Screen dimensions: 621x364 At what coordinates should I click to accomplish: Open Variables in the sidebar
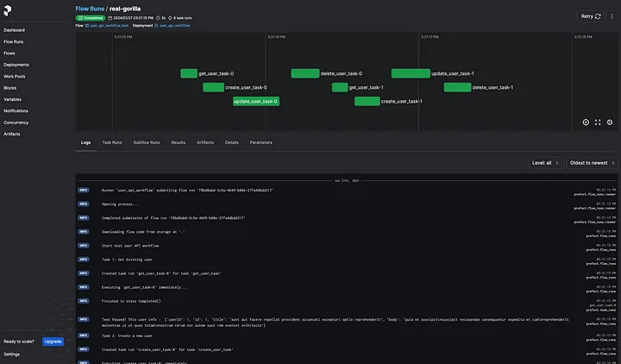(x=13, y=99)
